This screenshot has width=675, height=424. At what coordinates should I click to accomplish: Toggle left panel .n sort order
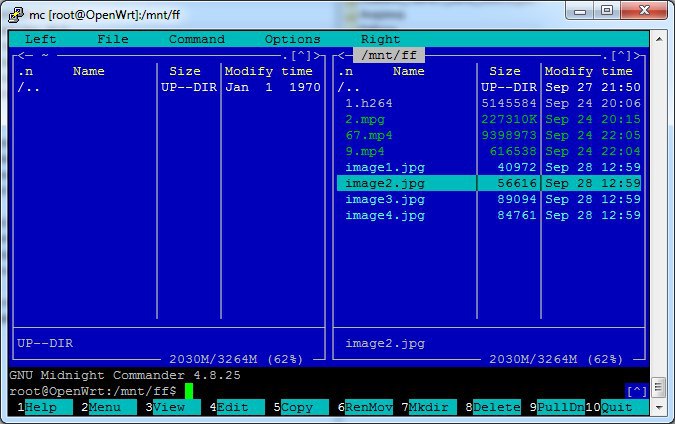pos(25,71)
